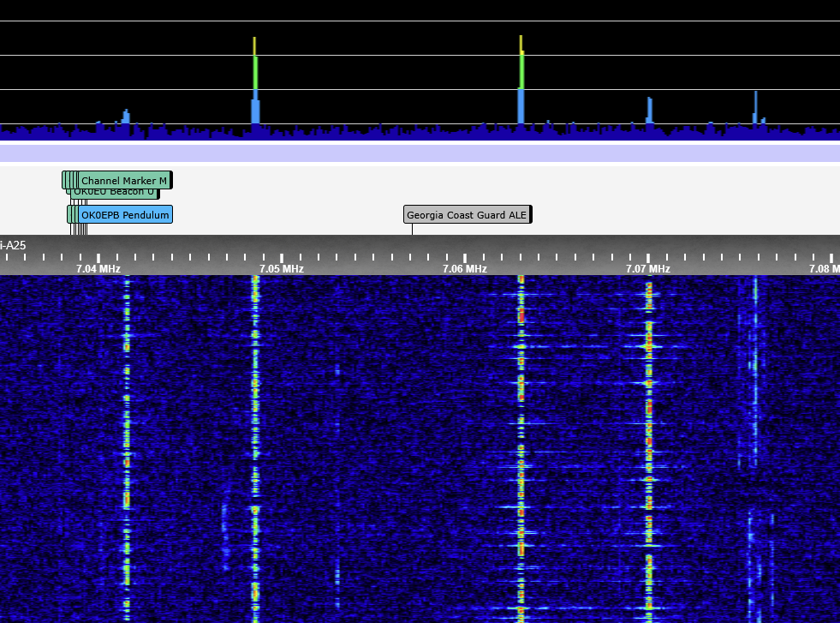
Task: Tune to the 7.06 MHz scale label
Action: [x=465, y=268]
